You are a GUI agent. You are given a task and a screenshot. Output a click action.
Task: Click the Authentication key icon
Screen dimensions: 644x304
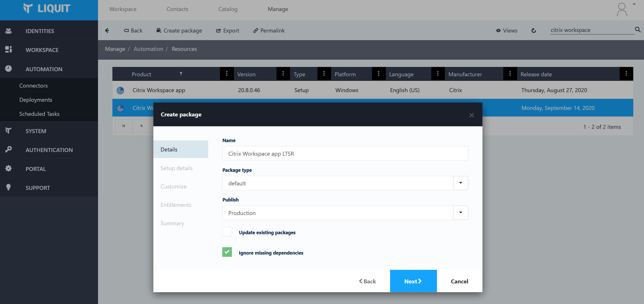8,149
